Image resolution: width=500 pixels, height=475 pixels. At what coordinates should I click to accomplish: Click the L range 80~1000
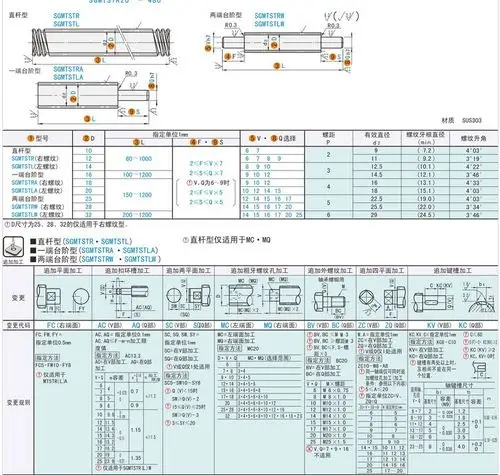[139, 159]
